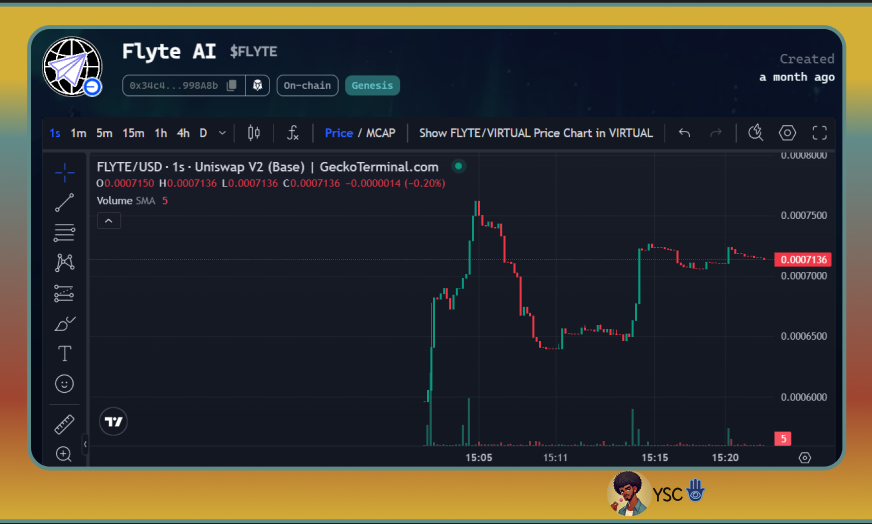Open the more timeframes dropdown arrow
This screenshot has height=524, width=872.
tap(222, 133)
